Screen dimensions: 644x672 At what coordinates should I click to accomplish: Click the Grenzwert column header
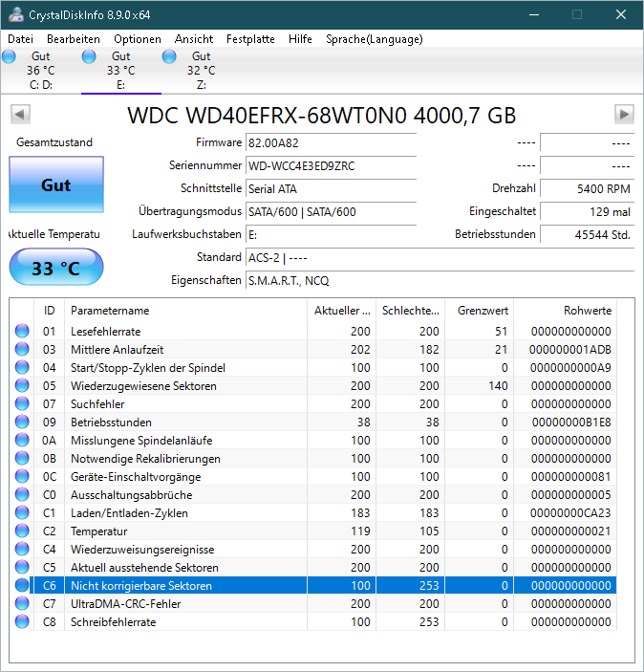tap(479, 311)
